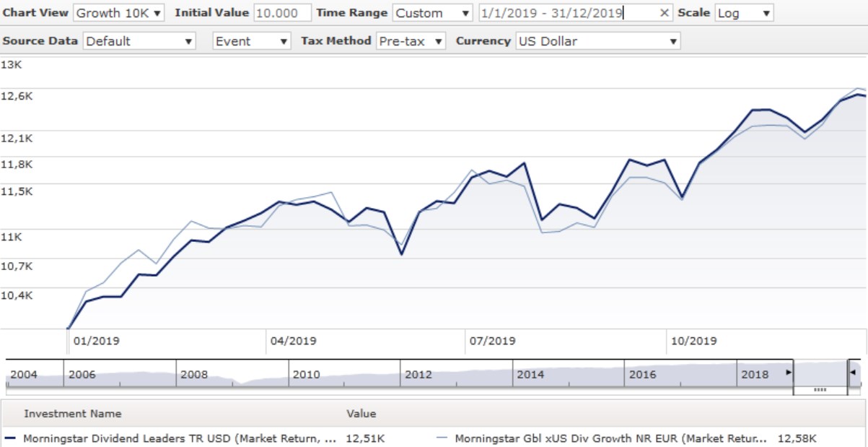Click the left handle arrow on the timeline

788,373
